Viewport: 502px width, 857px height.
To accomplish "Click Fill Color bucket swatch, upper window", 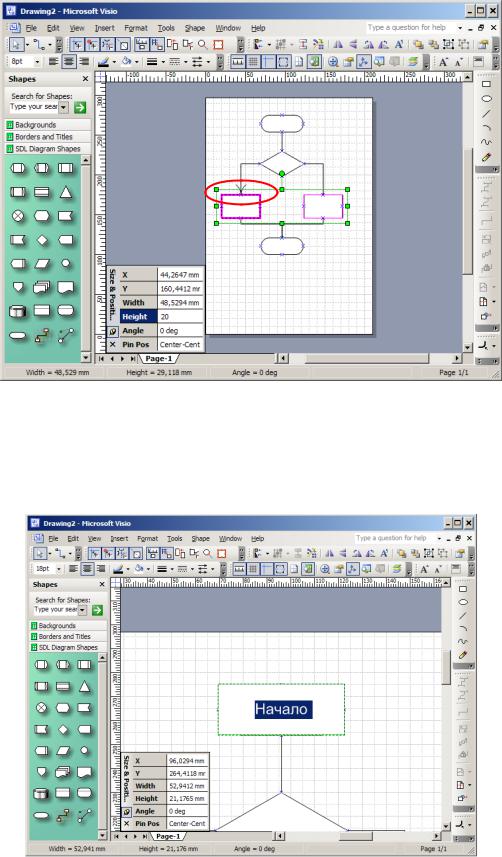I will tap(126, 62).
